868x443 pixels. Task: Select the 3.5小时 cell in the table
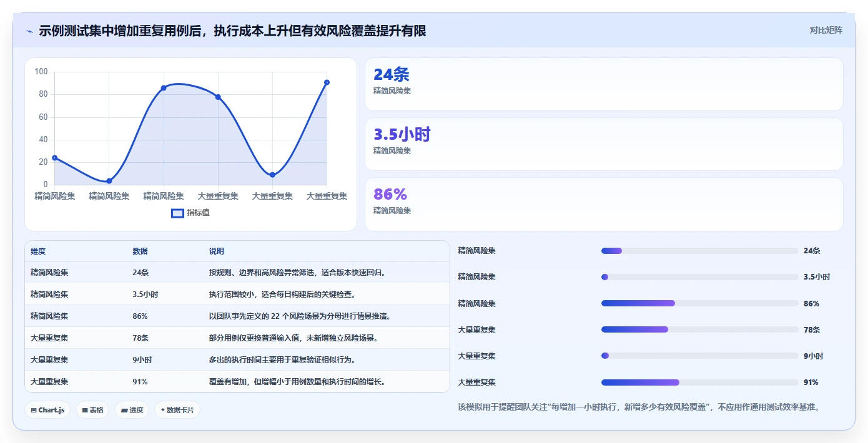pyautogui.click(x=145, y=295)
